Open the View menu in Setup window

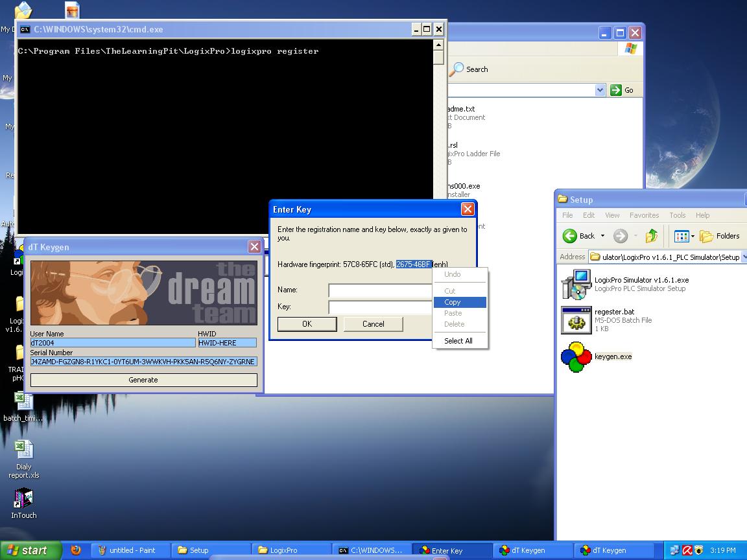612,215
